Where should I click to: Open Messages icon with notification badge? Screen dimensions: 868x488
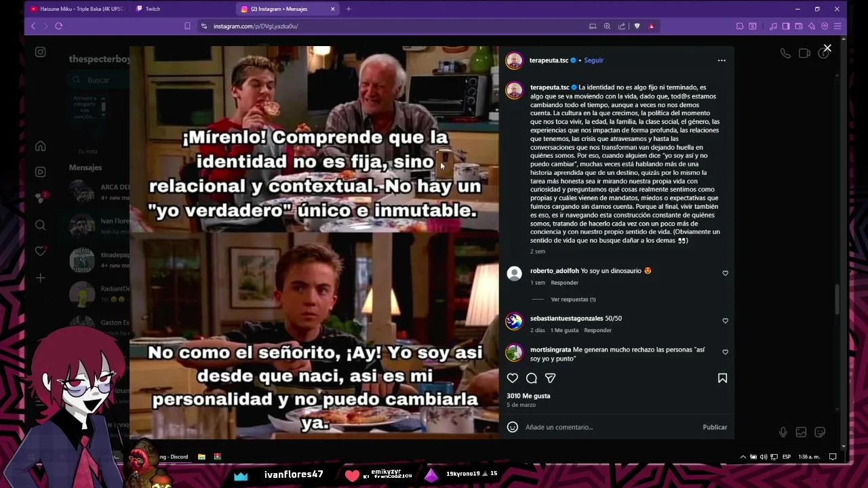pos(41,198)
